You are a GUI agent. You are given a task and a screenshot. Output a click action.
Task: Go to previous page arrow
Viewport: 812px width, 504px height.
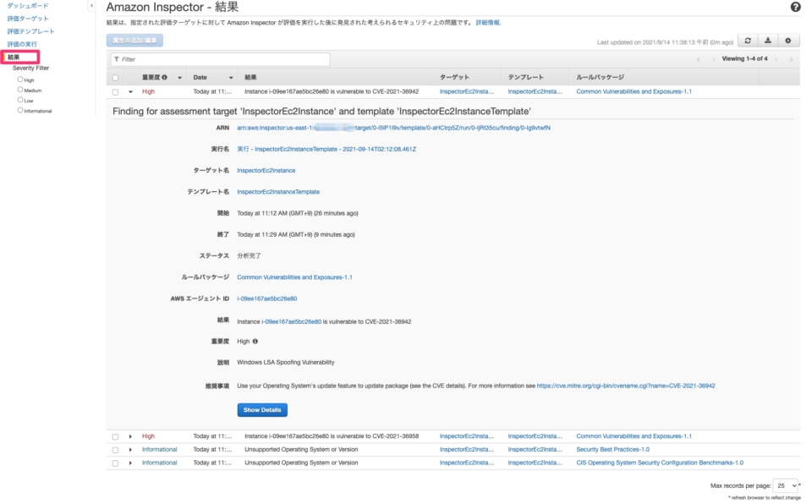(713, 59)
